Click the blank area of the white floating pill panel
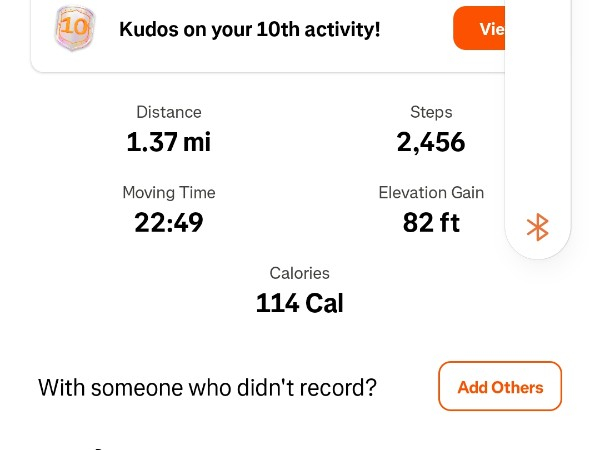The width and height of the screenshot is (600, 450). (x=538, y=120)
